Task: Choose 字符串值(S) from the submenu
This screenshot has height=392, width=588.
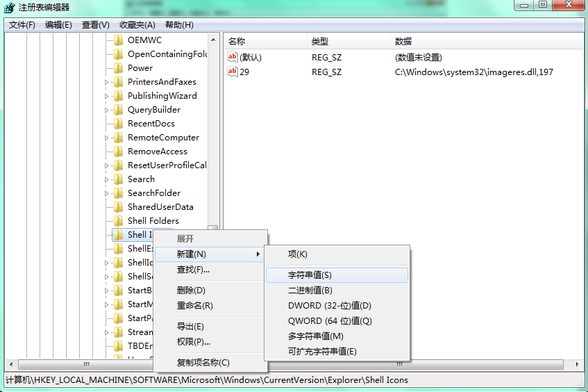Action: click(337, 275)
